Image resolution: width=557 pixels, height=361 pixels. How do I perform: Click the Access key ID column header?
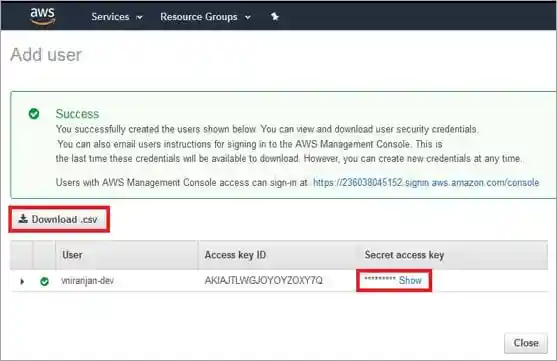pyautogui.click(x=278, y=255)
